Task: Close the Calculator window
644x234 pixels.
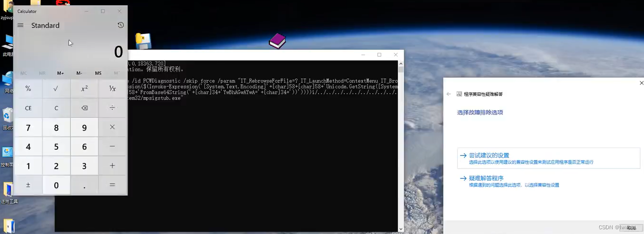Action: [x=119, y=11]
